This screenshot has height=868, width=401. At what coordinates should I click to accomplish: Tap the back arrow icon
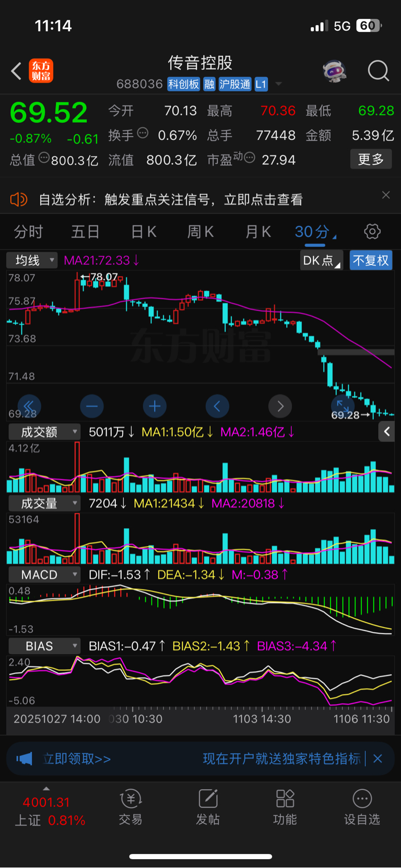(x=16, y=71)
